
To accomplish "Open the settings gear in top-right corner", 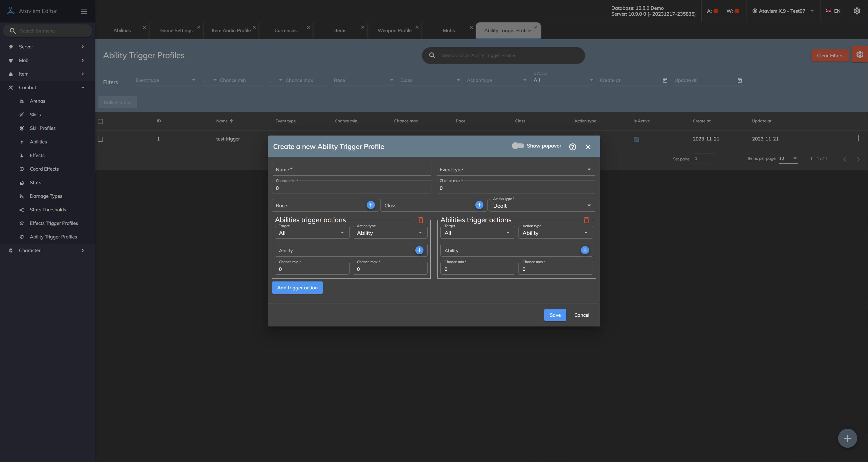I will click(x=857, y=11).
